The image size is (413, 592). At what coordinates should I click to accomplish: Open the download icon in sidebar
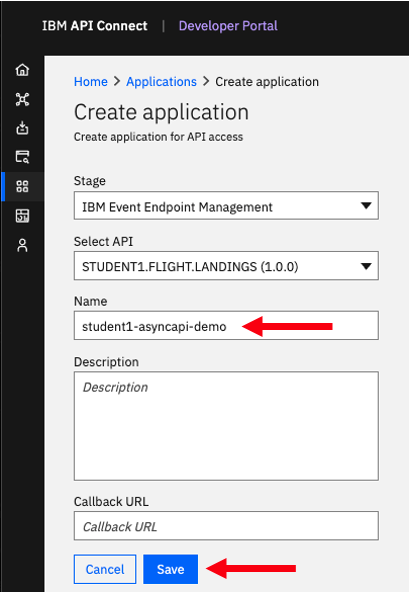(22, 128)
